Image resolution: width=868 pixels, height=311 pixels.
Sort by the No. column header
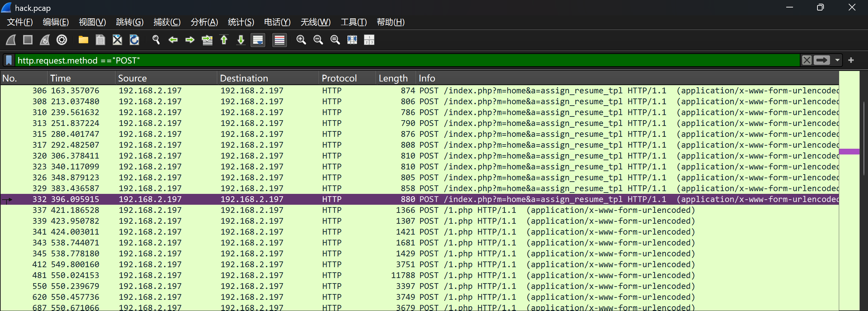pos(24,78)
